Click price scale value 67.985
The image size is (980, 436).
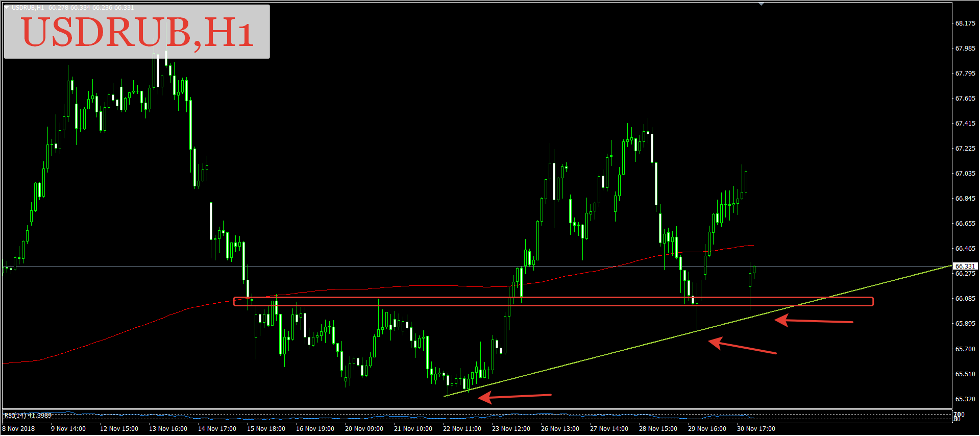(965, 49)
